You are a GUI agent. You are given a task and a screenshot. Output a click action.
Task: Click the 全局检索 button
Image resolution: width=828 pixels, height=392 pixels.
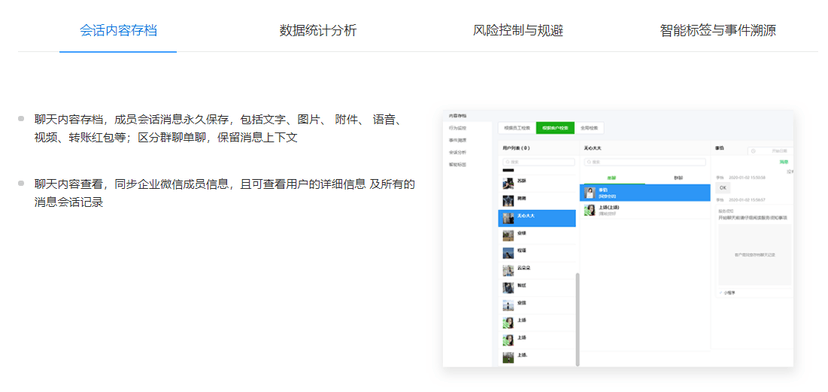click(589, 128)
